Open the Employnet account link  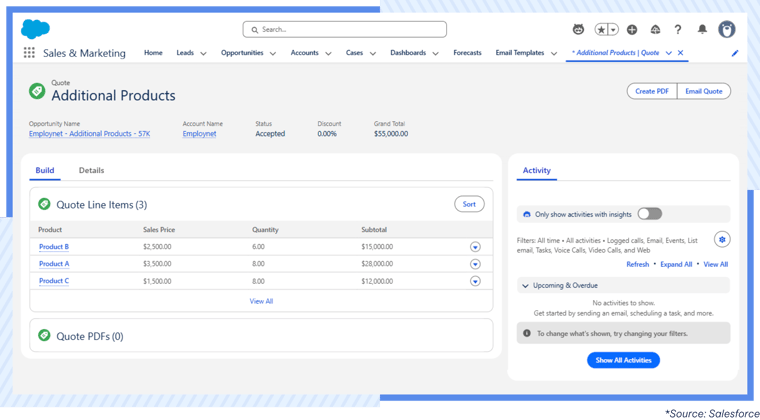point(199,134)
